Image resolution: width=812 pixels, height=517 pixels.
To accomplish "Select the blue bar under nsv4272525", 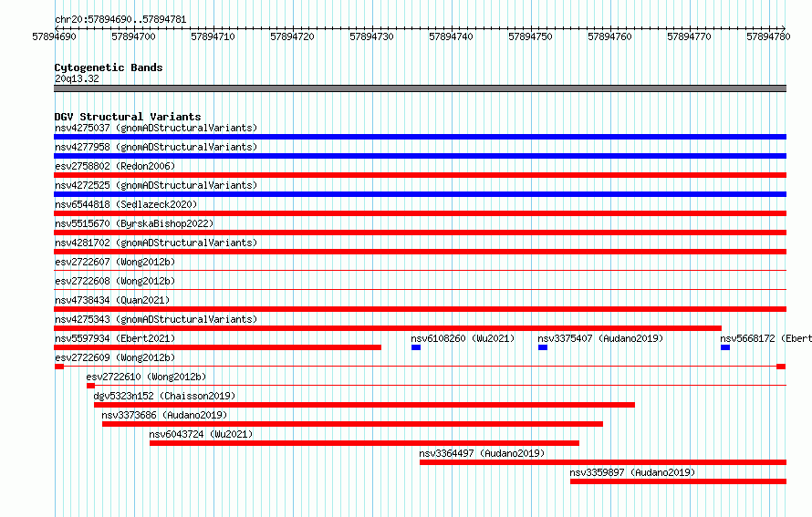I will [420, 194].
